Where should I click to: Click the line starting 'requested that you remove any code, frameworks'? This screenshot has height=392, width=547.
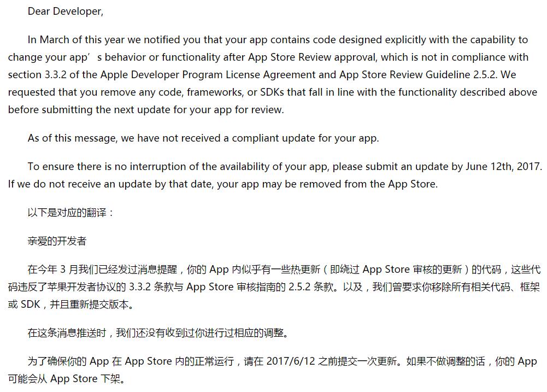[x=273, y=92]
